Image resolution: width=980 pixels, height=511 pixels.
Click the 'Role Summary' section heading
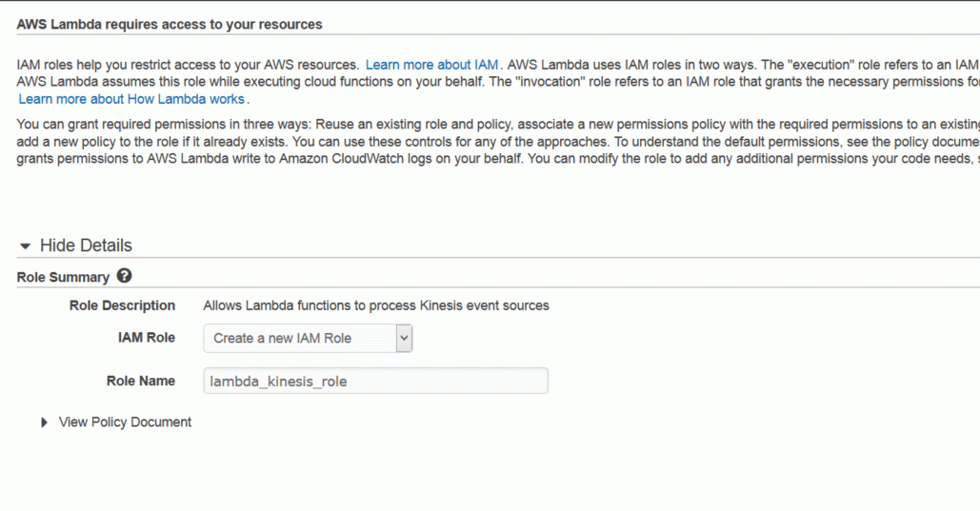click(63, 277)
